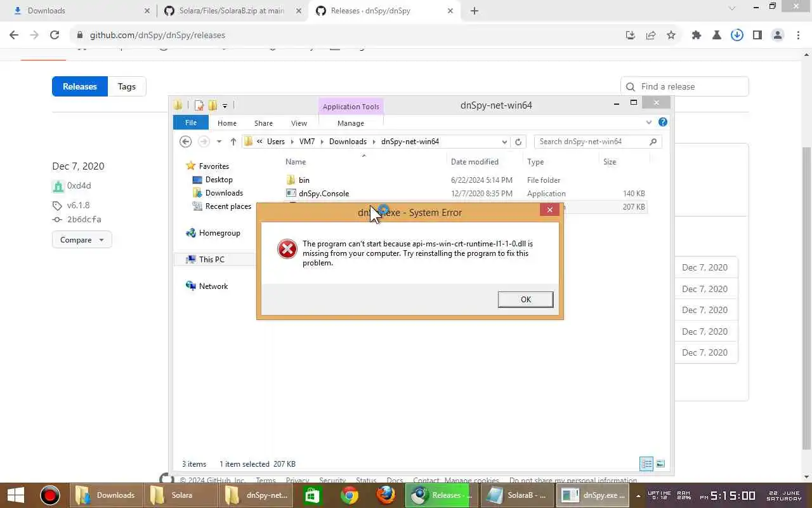This screenshot has height=508, width=812.
Task: Bookmark this page with star icon
Action: [x=671, y=36]
